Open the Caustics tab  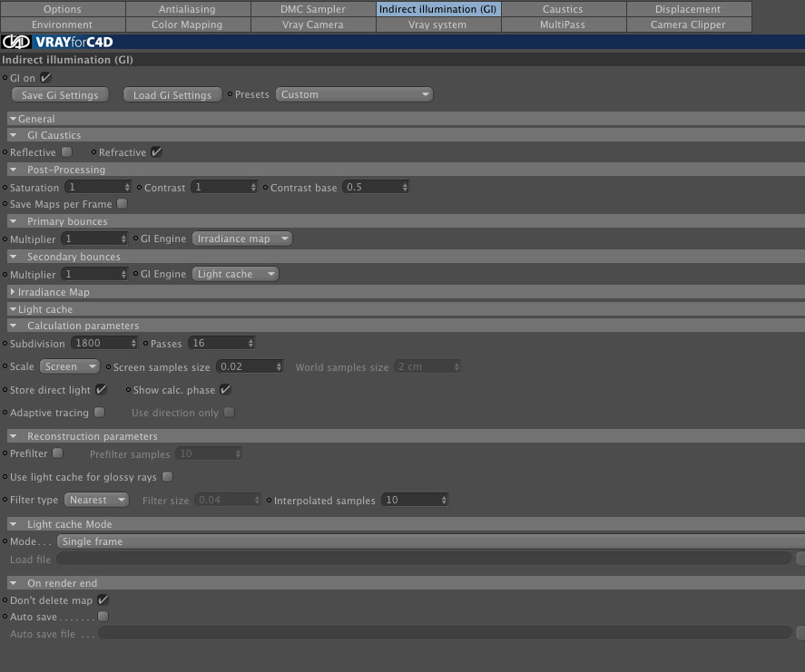pos(564,9)
